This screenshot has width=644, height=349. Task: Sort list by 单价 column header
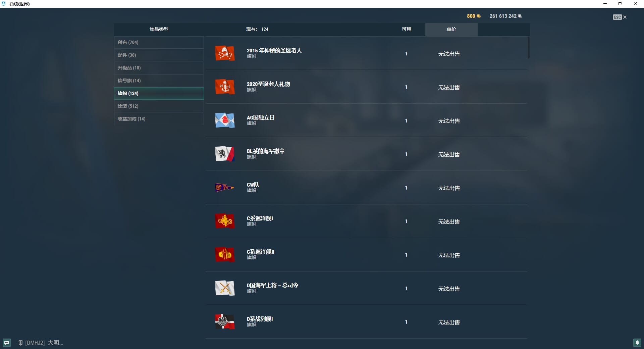451,29
